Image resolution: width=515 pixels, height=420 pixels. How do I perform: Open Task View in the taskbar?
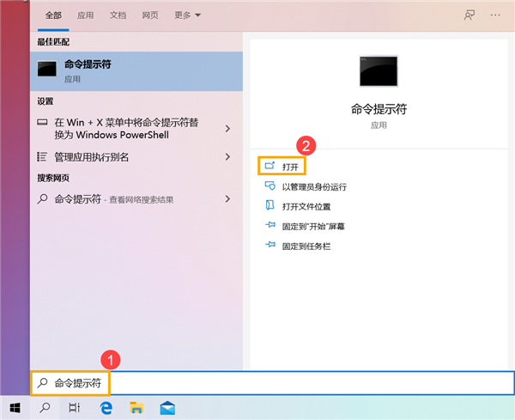tap(75, 407)
